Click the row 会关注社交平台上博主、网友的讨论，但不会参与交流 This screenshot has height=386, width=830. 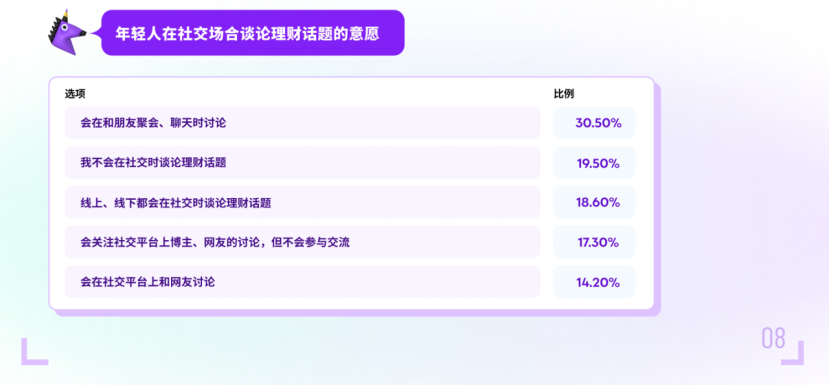[x=302, y=242]
